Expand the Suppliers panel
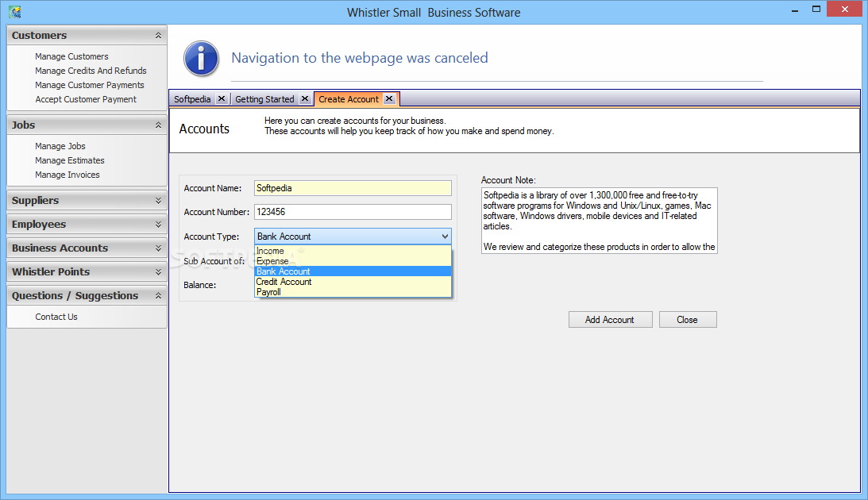The height and width of the screenshot is (500, 868). click(158, 200)
